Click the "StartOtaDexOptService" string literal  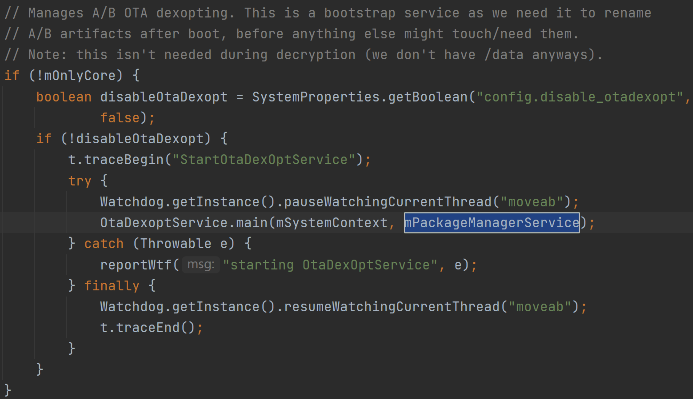(264, 160)
